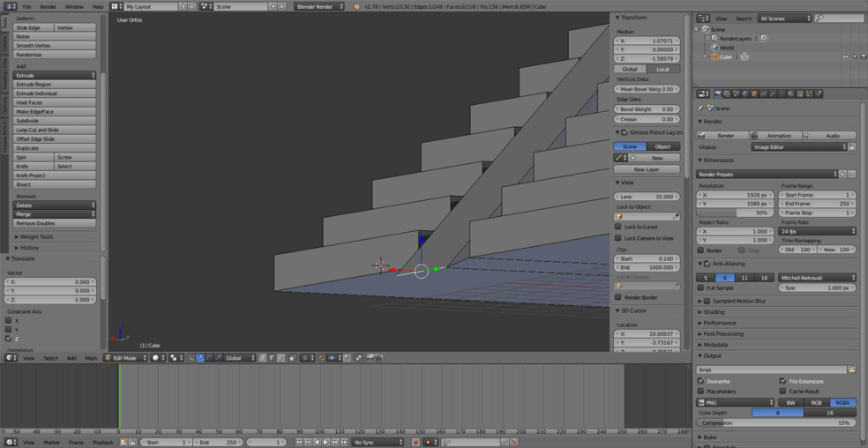Toggle limit selection to visible icon
Screen dimensions: 868x448
pos(292,358)
